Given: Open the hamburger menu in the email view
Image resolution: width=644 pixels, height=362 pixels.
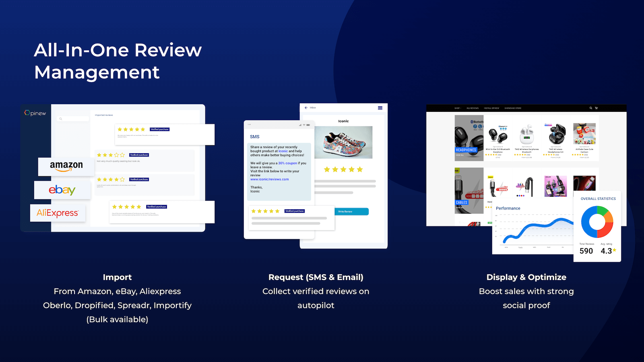Looking at the screenshot, I should click(x=380, y=108).
